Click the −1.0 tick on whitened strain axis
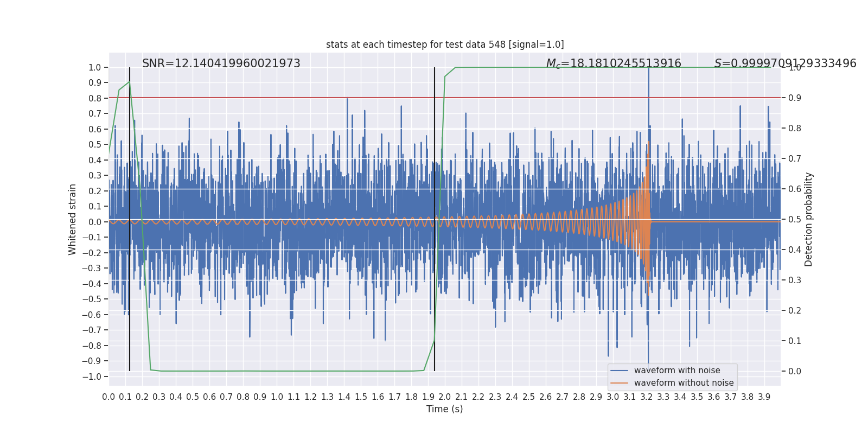The image size is (868, 434). click(x=92, y=376)
